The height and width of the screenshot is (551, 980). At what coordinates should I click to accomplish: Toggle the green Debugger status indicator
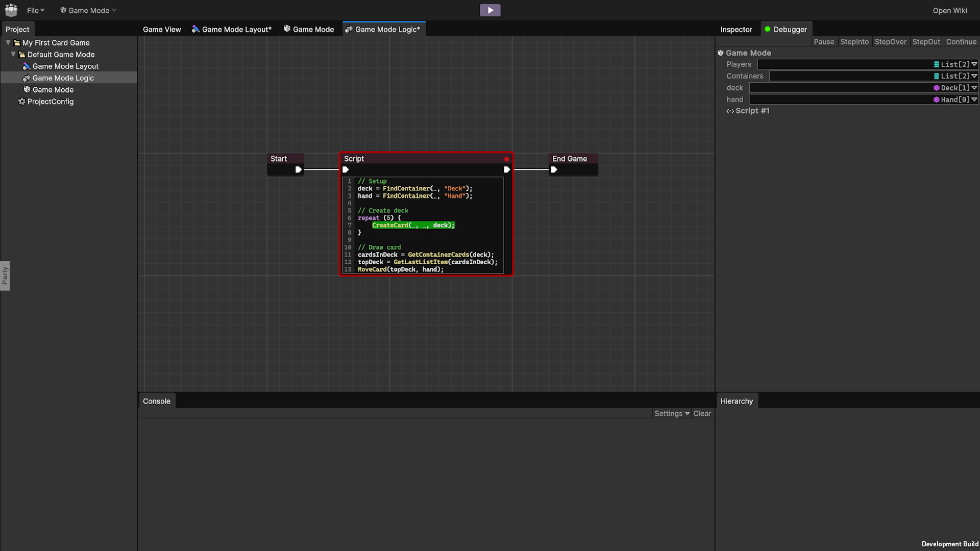coord(768,29)
